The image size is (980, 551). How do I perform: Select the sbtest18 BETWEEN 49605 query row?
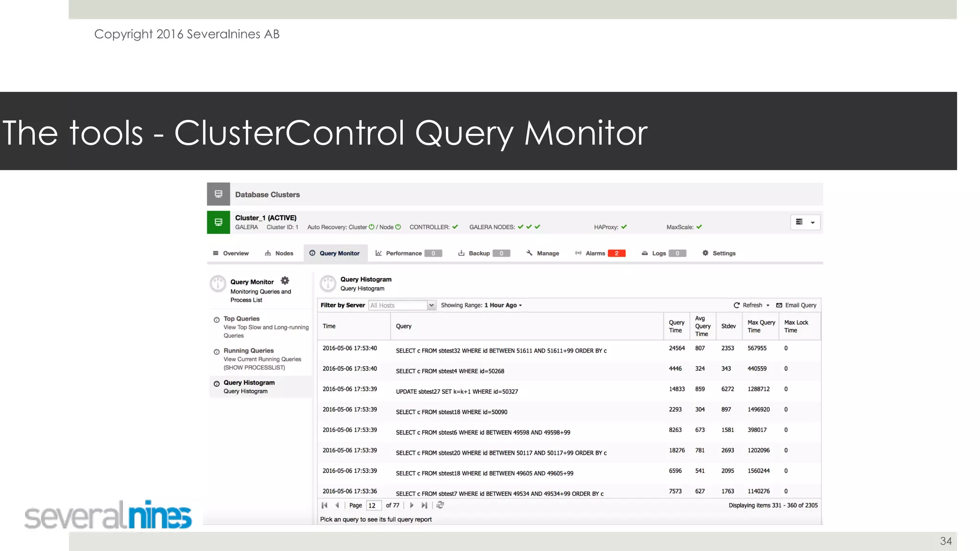pos(569,473)
